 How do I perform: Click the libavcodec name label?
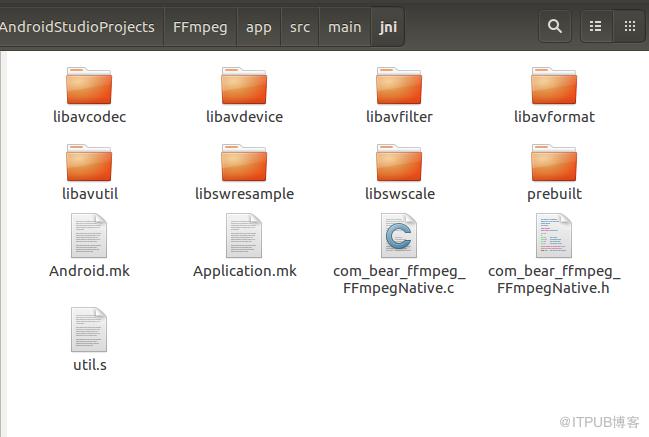(x=89, y=117)
